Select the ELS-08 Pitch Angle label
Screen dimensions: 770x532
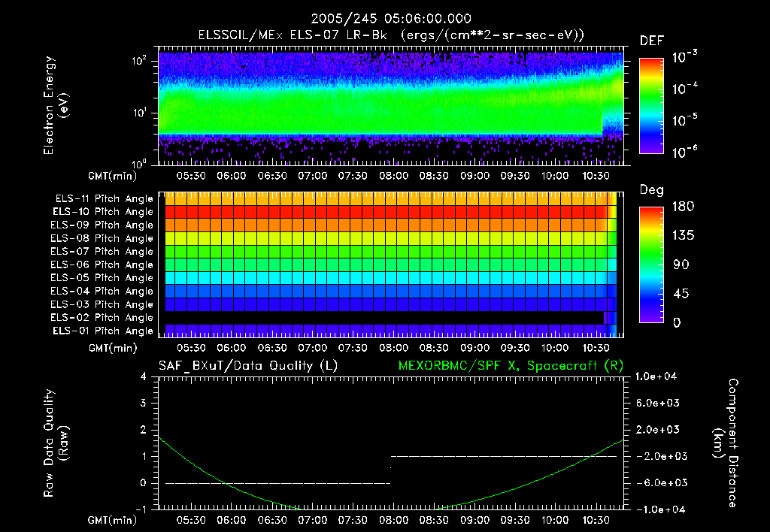tap(102, 238)
